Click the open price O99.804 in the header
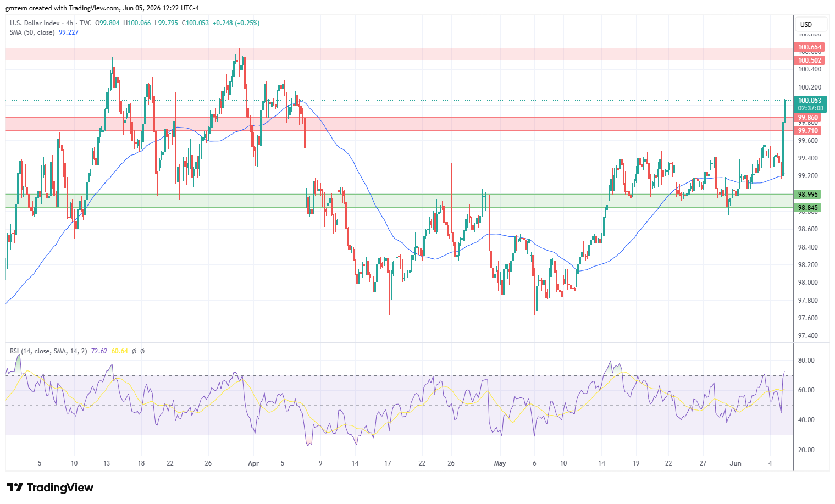The height and width of the screenshot is (504, 835). pyautogui.click(x=108, y=23)
